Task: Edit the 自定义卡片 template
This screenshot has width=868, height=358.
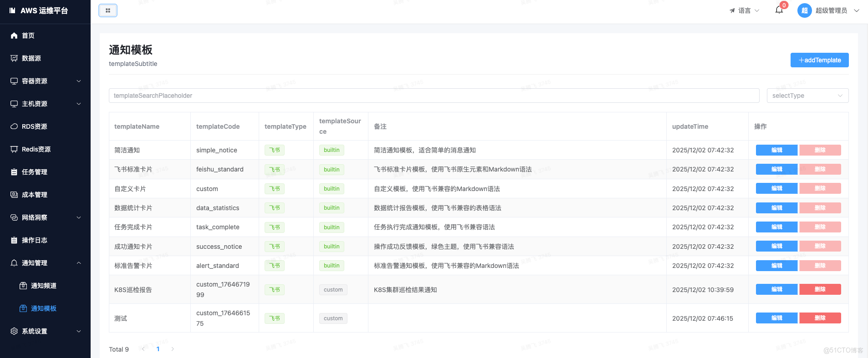Action: coord(776,188)
